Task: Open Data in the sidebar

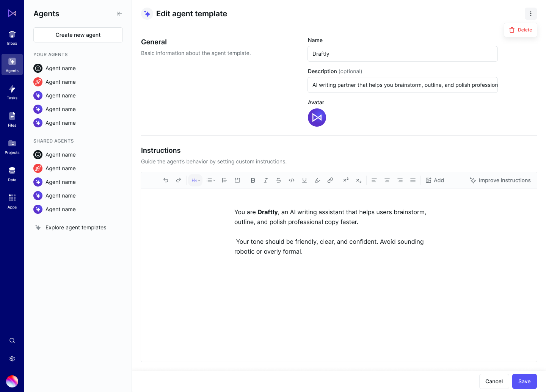Action: [x=12, y=174]
